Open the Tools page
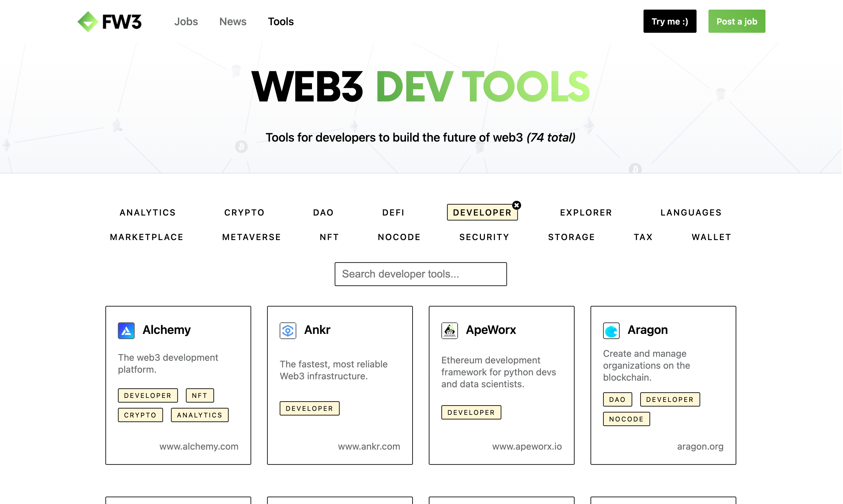 [281, 22]
